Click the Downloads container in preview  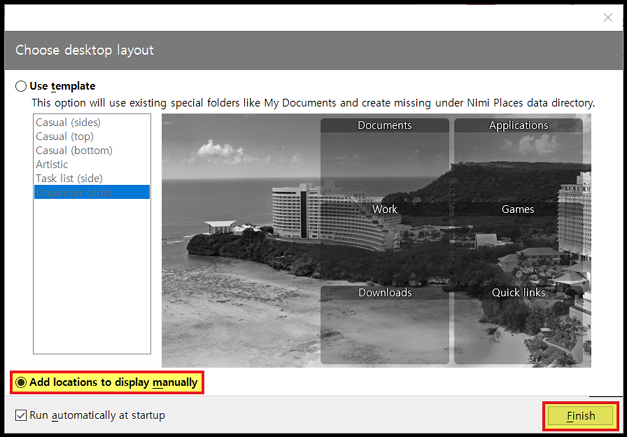[x=385, y=325]
